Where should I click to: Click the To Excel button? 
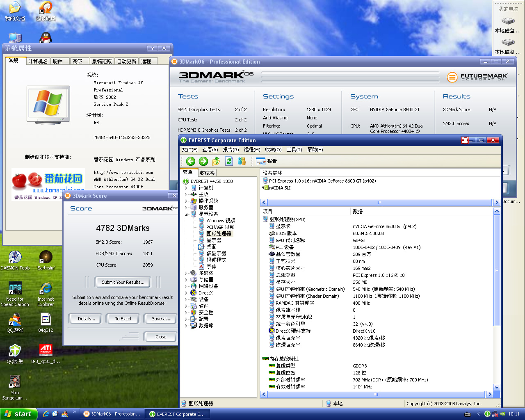pos(123,319)
